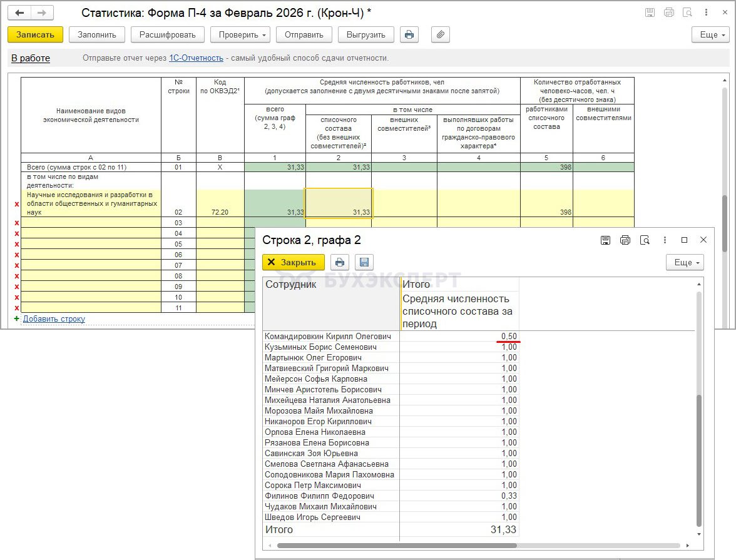
Task: Click blue diskette save icon in popup toolbar
Action: point(364,262)
